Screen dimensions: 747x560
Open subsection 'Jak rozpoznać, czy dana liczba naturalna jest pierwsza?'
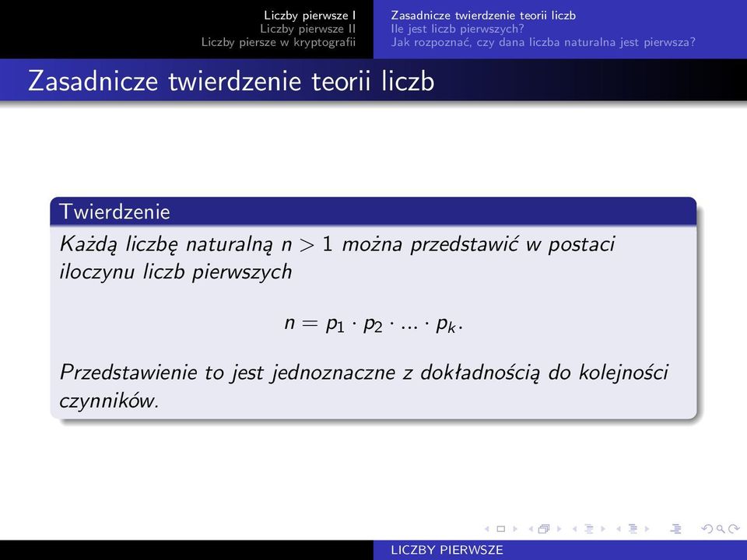[x=543, y=42]
